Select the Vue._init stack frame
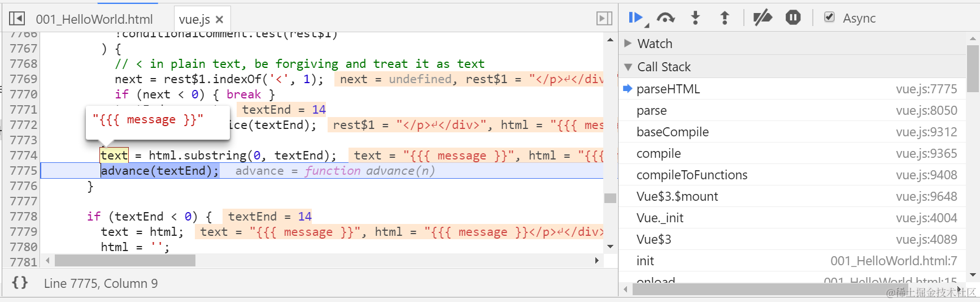 pyautogui.click(x=791, y=218)
